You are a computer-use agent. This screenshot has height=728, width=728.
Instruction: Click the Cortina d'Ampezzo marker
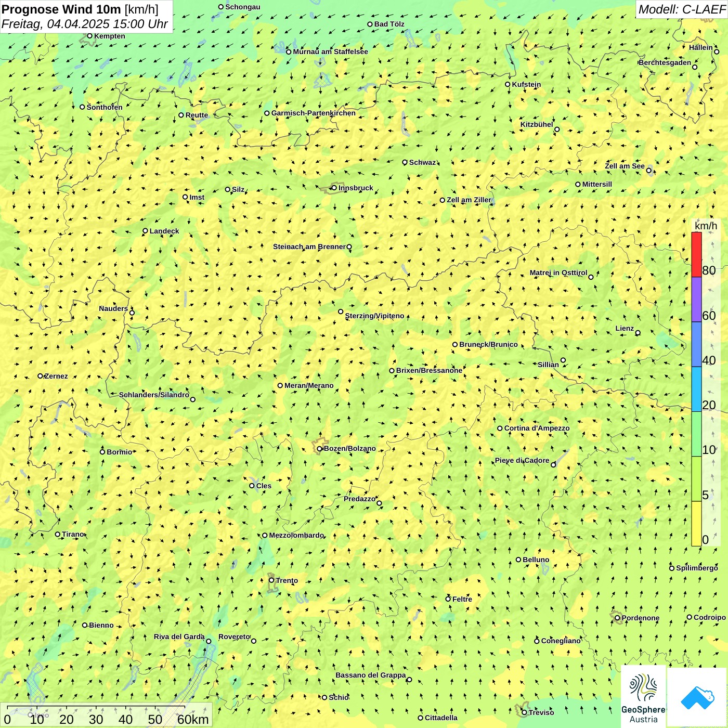tap(500, 428)
